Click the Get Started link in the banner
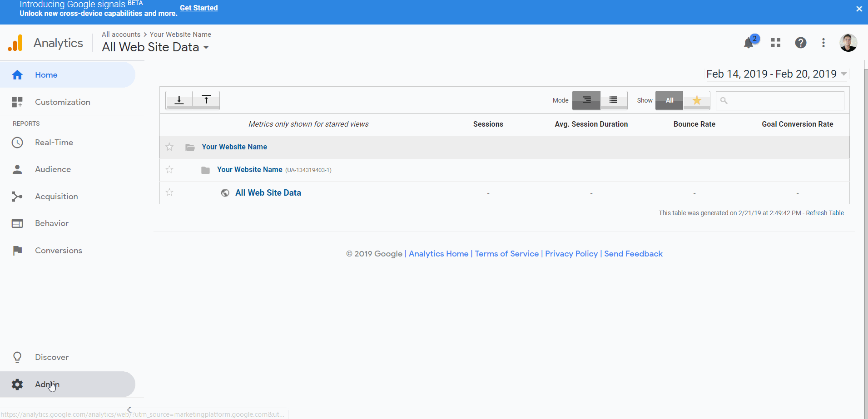Image resolution: width=868 pixels, height=419 pixels. (x=199, y=8)
